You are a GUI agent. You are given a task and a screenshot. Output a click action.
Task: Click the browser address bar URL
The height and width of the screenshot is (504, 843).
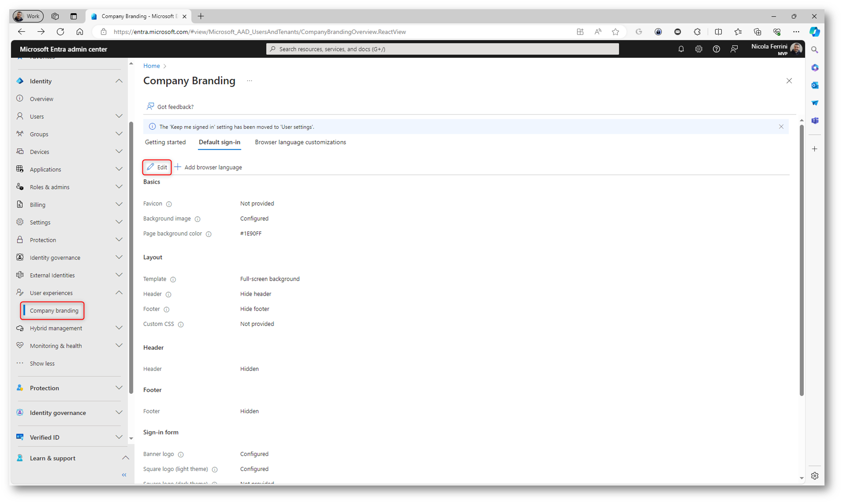point(260,32)
